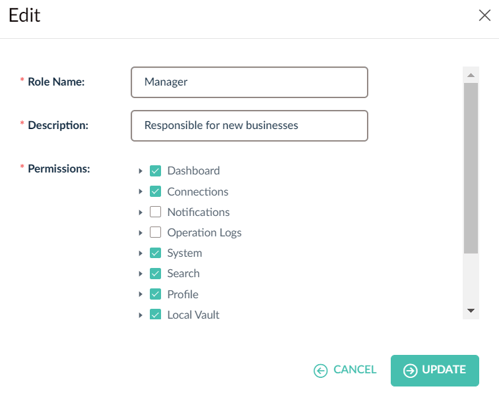Click the vertical scrollbar thumb
Image resolution: width=499 pixels, height=399 pixels.
point(471,168)
